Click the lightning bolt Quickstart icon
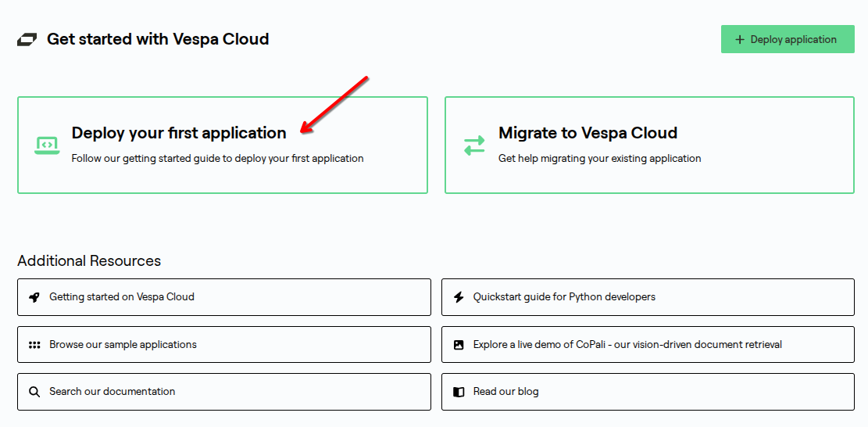The image size is (868, 427). (x=459, y=297)
